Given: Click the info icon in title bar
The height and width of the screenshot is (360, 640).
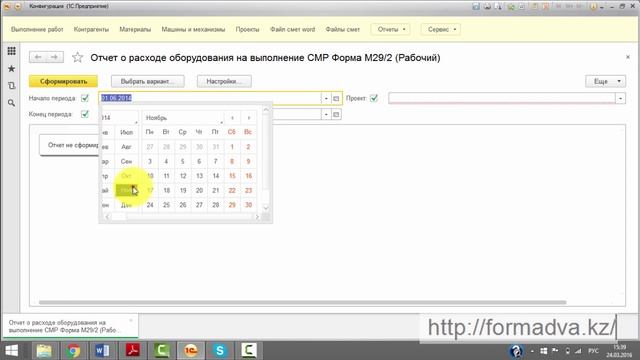Looking at the screenshot, I should click(593, 7).
